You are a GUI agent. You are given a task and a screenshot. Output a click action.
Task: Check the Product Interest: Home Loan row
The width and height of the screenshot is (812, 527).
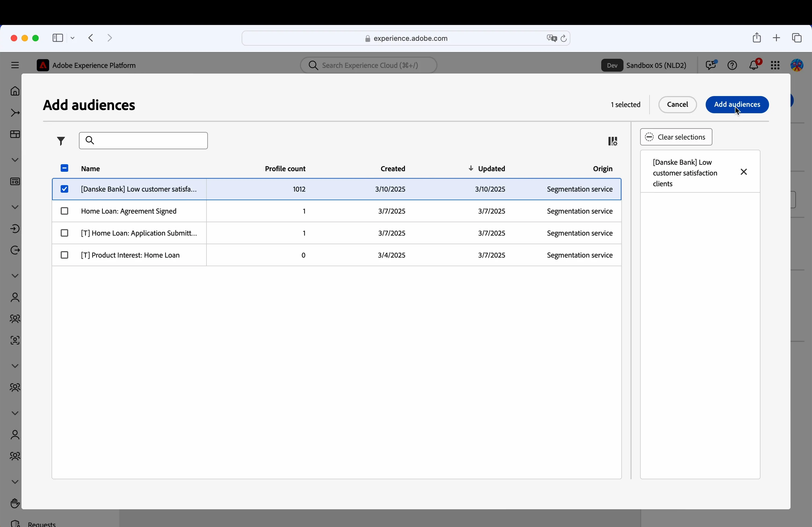coord(64,255)
